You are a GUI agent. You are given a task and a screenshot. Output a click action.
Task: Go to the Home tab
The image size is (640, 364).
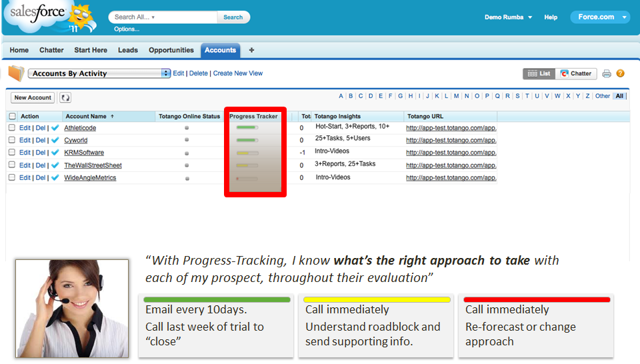19,50
